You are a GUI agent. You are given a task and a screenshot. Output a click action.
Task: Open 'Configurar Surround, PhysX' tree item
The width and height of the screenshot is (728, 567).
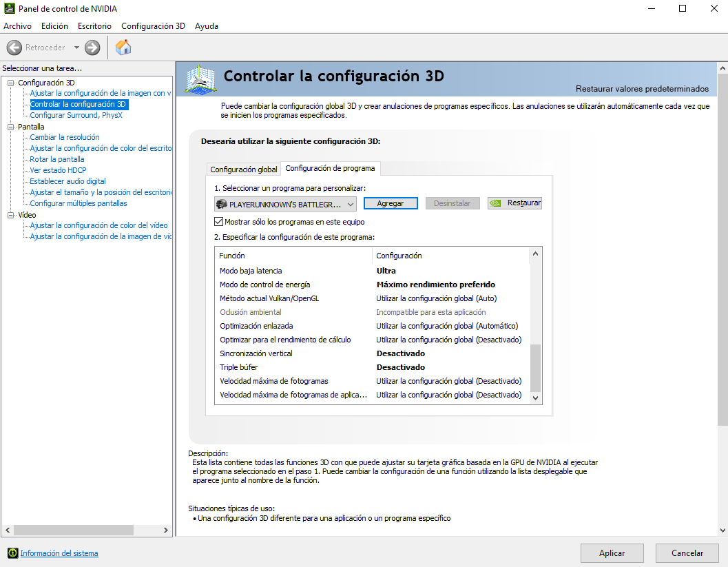click(76, 115)
